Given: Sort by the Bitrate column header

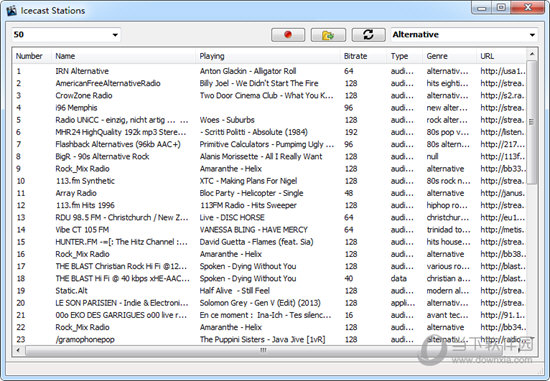Looking at the screenshot, I should tap(355, 56).
